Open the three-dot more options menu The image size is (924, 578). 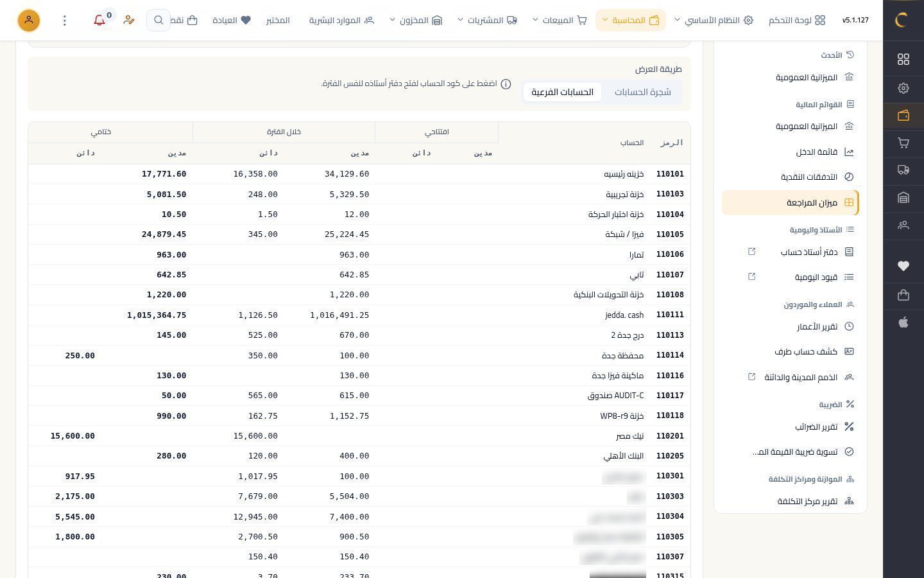pos(64,21)
